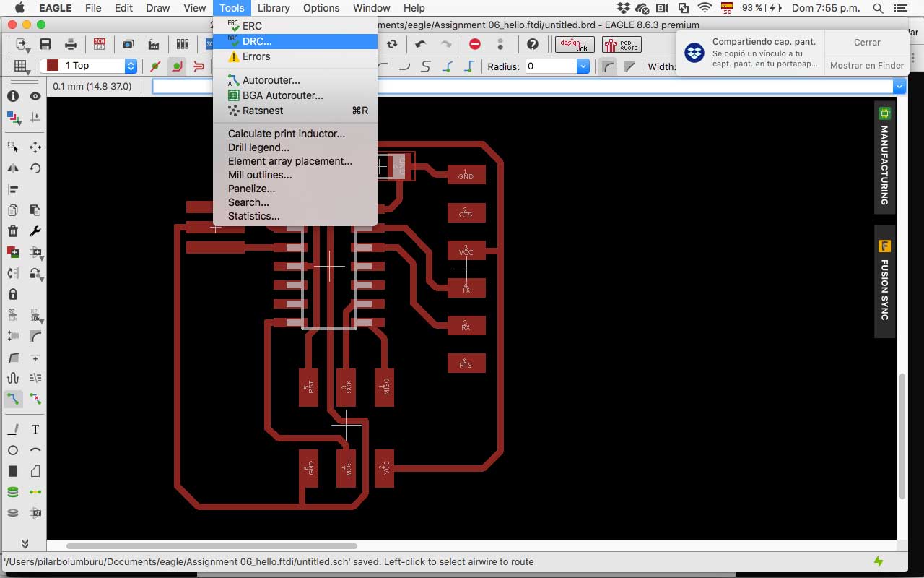The width and height of the screenshot is (924, 578).
Task: Open the Radius value dropdown
Action: [x=583, y=66]
